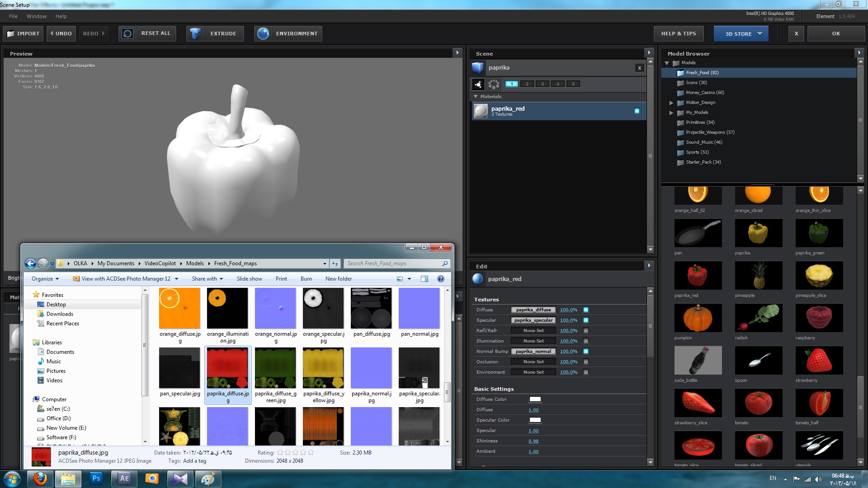Open the File menu

13,16
